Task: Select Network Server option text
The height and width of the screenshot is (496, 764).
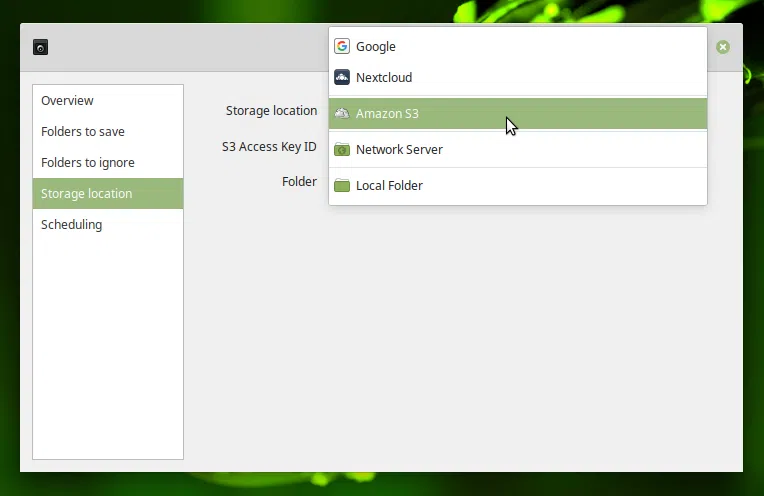Action: 399,149
